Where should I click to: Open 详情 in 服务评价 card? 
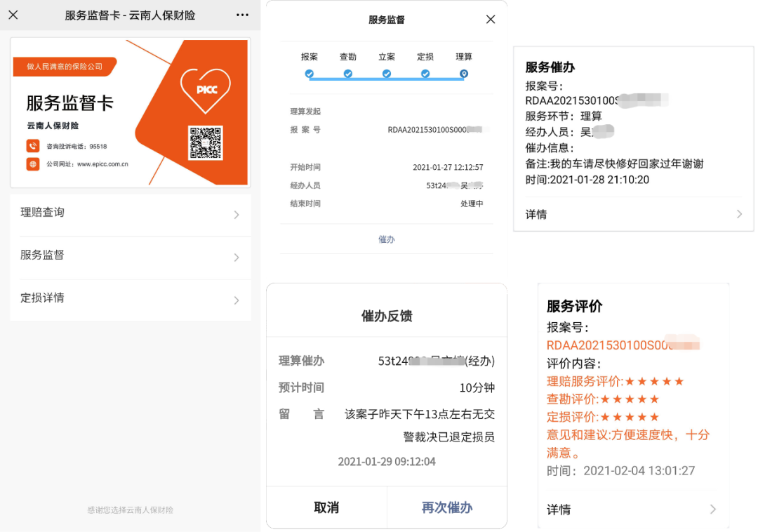coord(632,510)
